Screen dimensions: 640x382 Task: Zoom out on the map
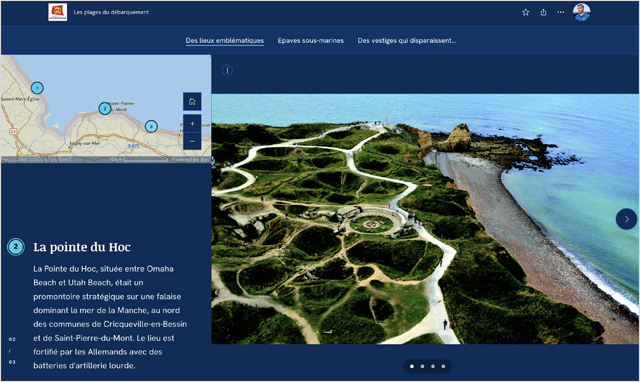point(192,141)
